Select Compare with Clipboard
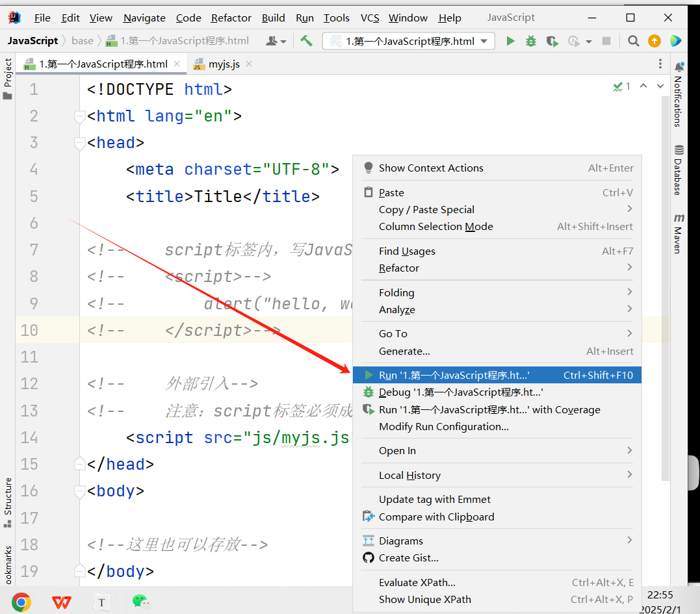 pos(497,517)
